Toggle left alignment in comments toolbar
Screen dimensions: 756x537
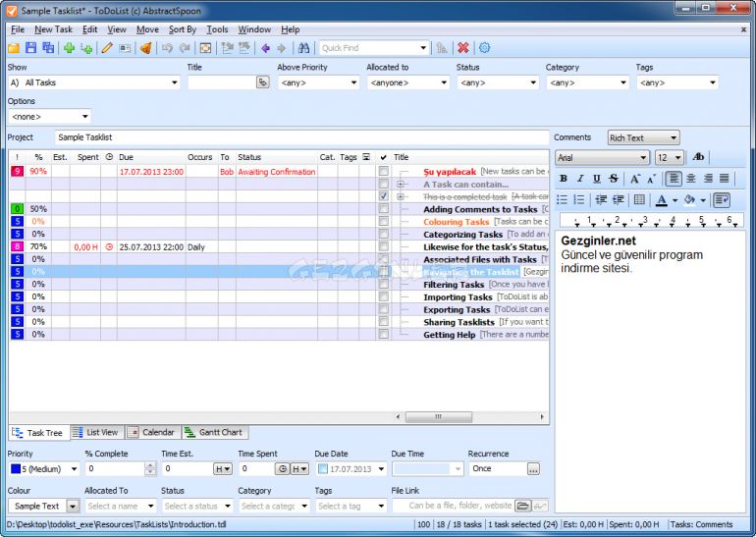tap(674, 179)
